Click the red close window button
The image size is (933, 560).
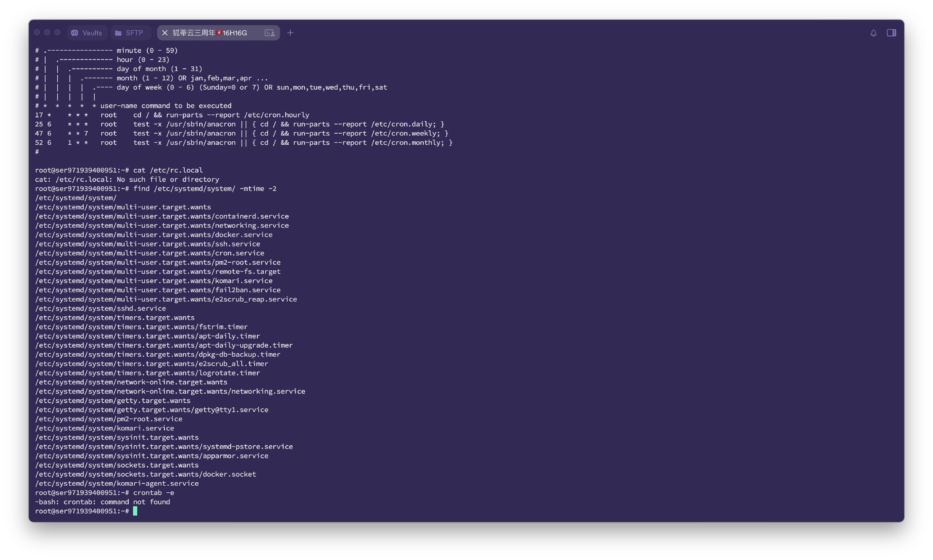[x=37, y=32]
